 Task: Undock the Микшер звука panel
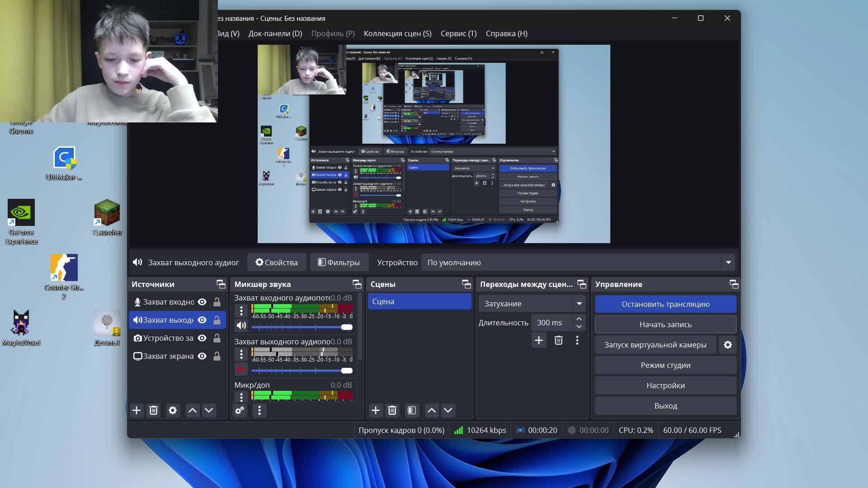click(x=357, y=284)
